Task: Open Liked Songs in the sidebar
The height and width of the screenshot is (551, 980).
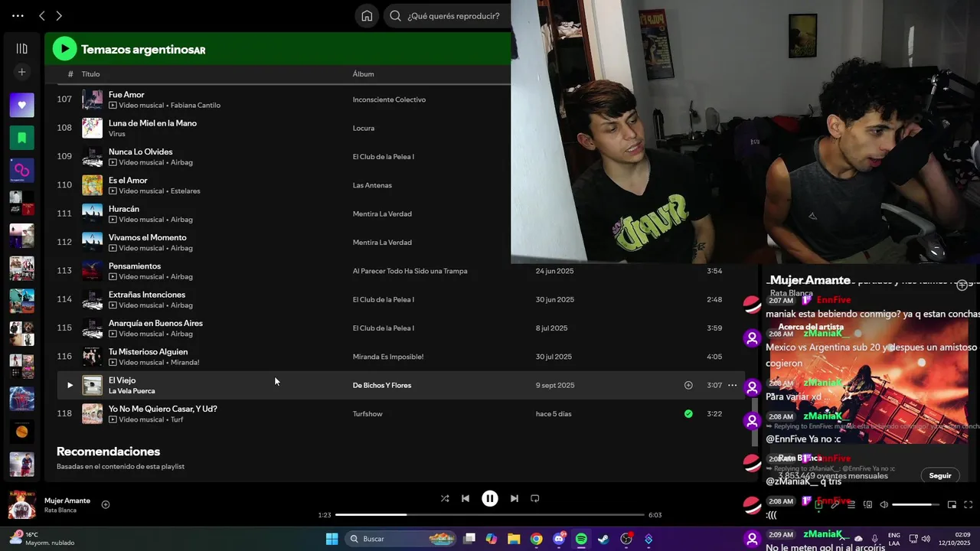Action: [21, 105]
